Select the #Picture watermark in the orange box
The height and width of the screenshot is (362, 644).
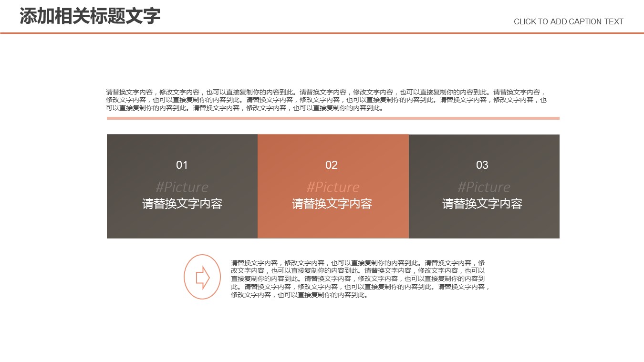pos(332,186)
